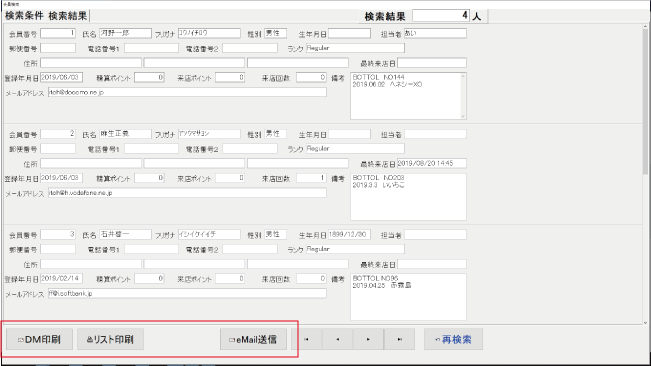The width and height of the screenshot is (651, 366).
Task: Click email field with docomo.ne.jp address
Action: [187, 92]
